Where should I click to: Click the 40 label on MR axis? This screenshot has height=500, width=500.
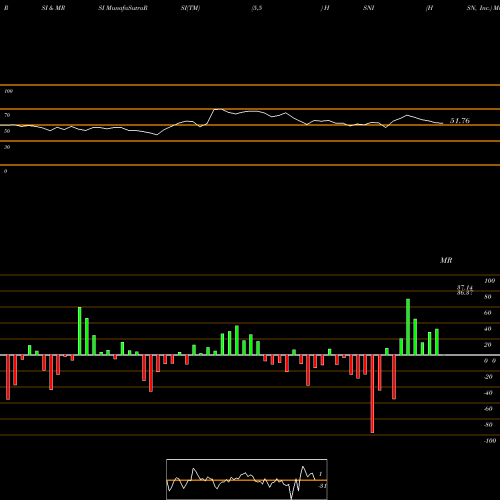tap(488, 329)
